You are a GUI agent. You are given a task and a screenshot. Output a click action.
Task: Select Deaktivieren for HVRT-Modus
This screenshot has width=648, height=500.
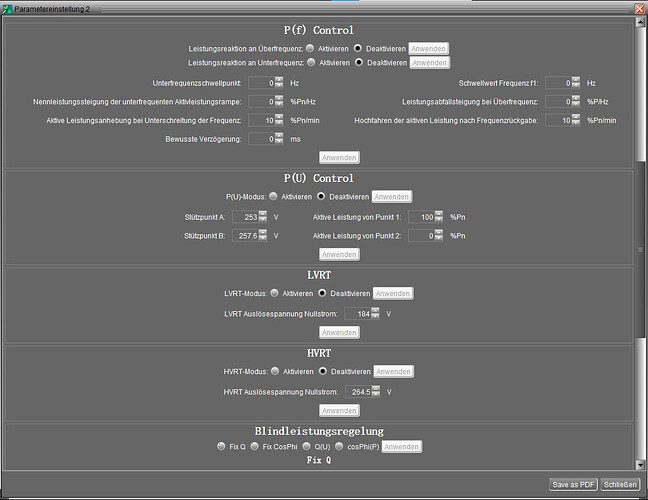323,371
